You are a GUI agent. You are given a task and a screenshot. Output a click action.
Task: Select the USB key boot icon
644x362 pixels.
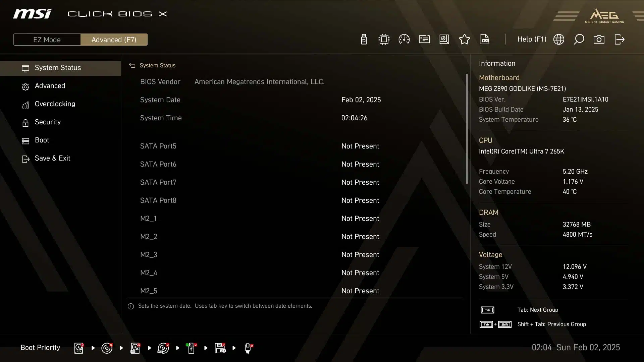point(192,348)
